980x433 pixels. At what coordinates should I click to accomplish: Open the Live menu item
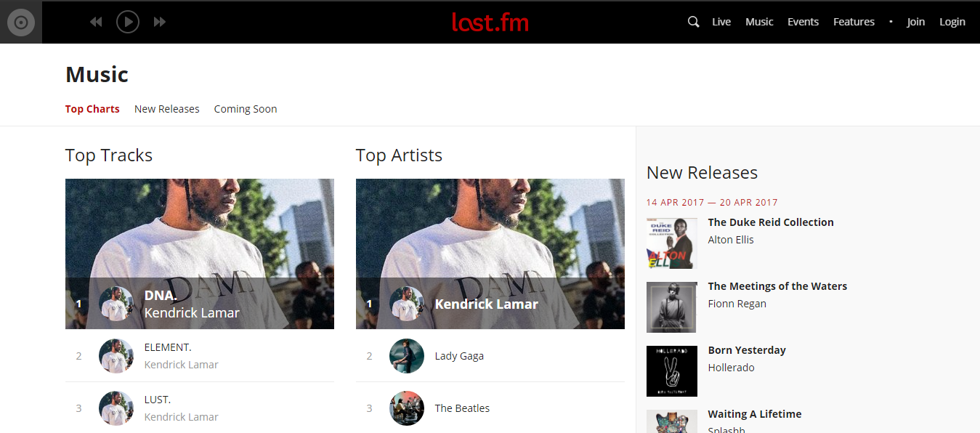(721, 22)
